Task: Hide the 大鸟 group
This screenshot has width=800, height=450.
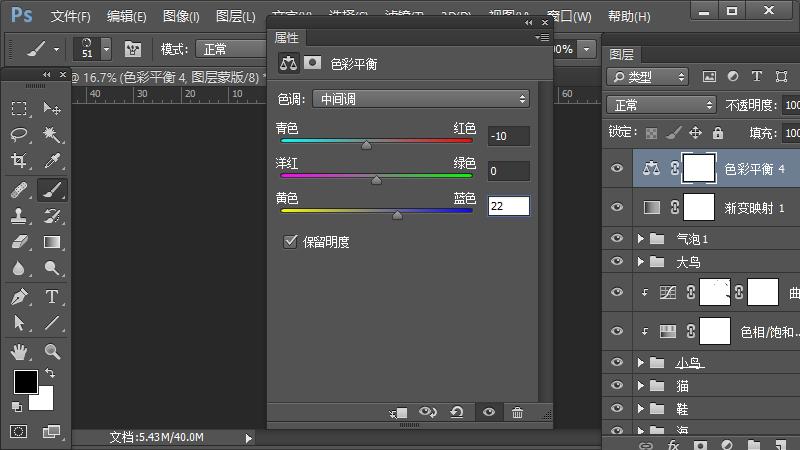Action: point(617,261)
